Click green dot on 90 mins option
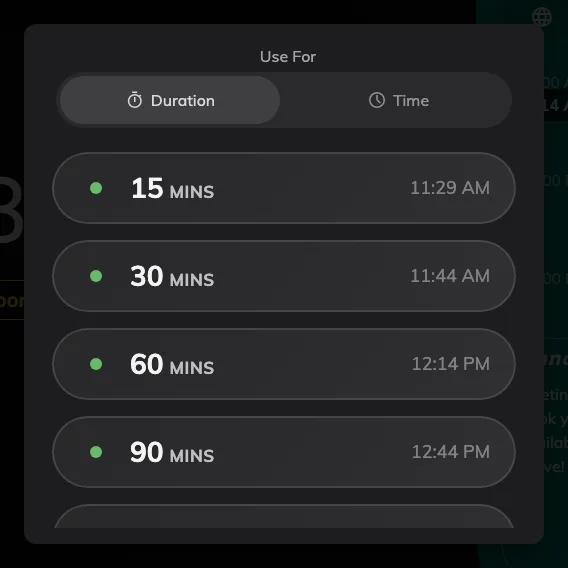The width and height of the screenshot is (568, 568). (96, 452)
